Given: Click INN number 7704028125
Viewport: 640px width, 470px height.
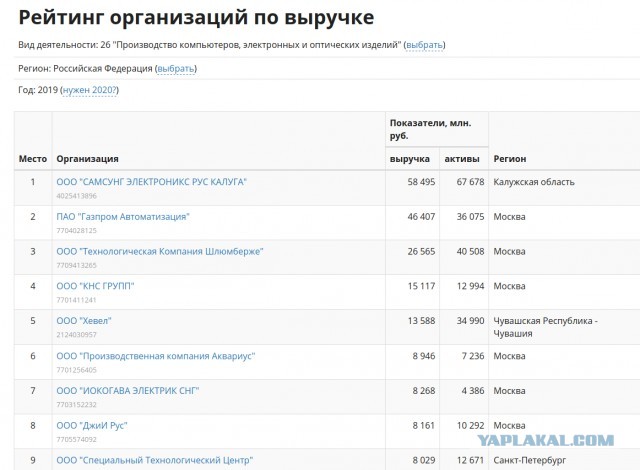Looking at the screenshot, I should [x=76, y=231].
